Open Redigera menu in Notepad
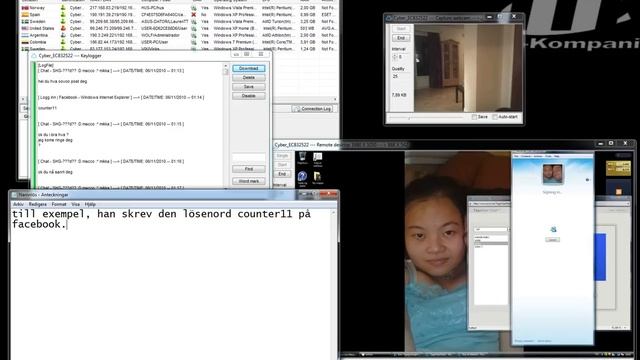The height and width of the screenshot is (360, 640). (x=38, y=204)
